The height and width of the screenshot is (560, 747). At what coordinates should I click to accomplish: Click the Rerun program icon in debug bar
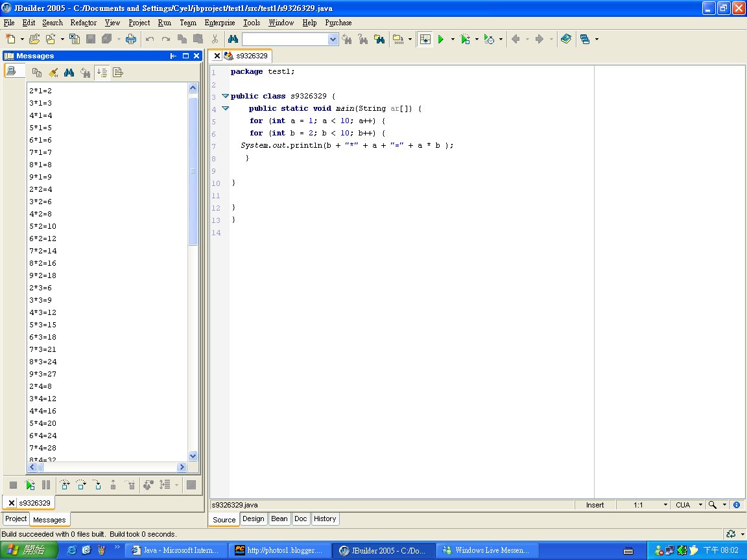(30, 485)
